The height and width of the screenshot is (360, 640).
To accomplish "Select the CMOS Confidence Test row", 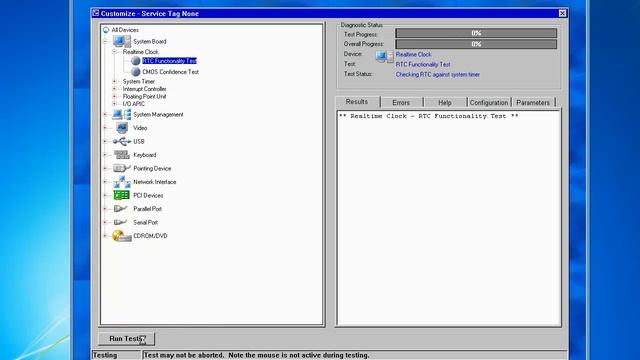I will click(171, 72).
